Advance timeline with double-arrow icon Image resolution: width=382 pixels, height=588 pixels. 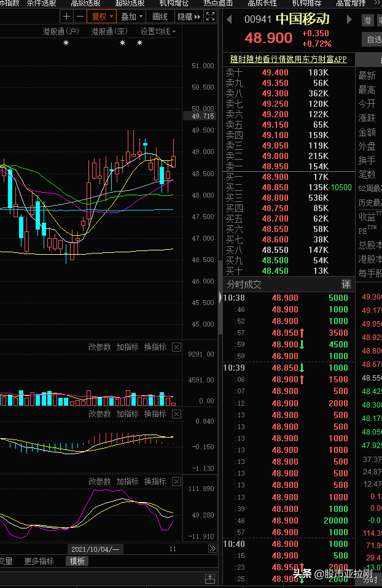coord(212,549)
